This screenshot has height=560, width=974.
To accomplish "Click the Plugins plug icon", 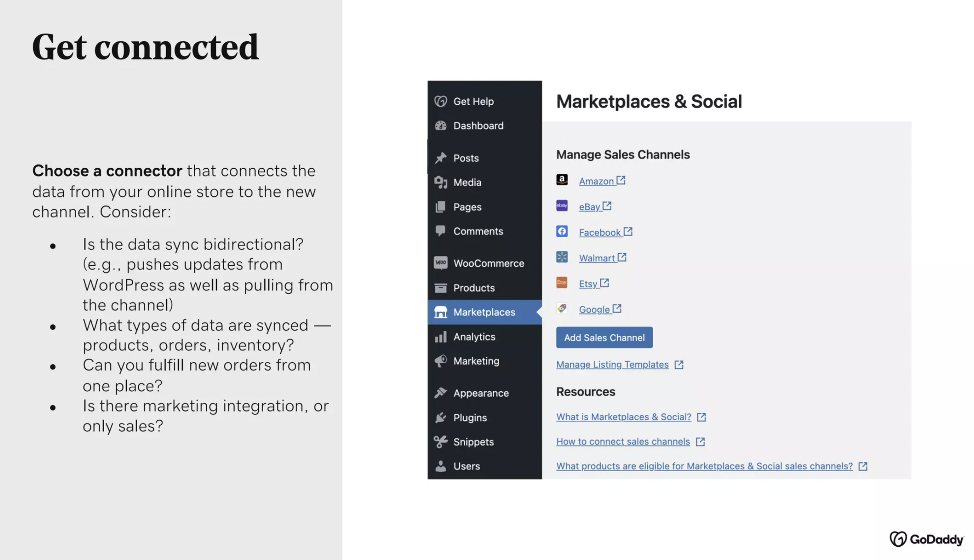I will pos(440,417).
